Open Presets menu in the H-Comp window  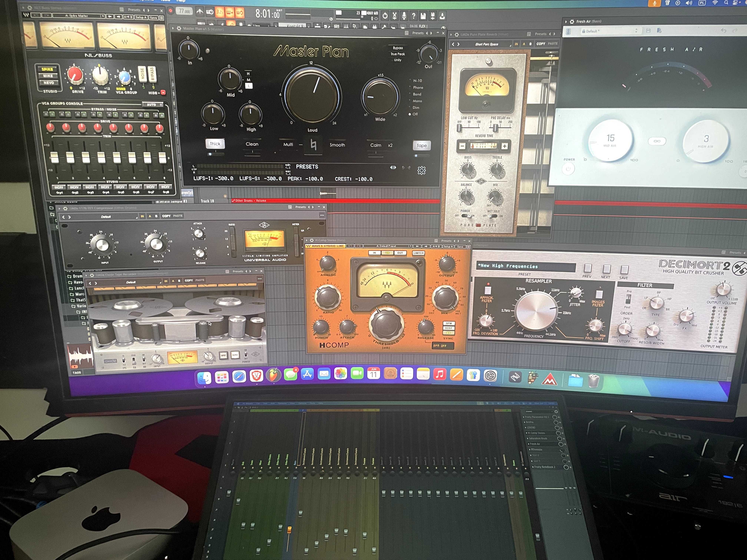pos(446,241)
